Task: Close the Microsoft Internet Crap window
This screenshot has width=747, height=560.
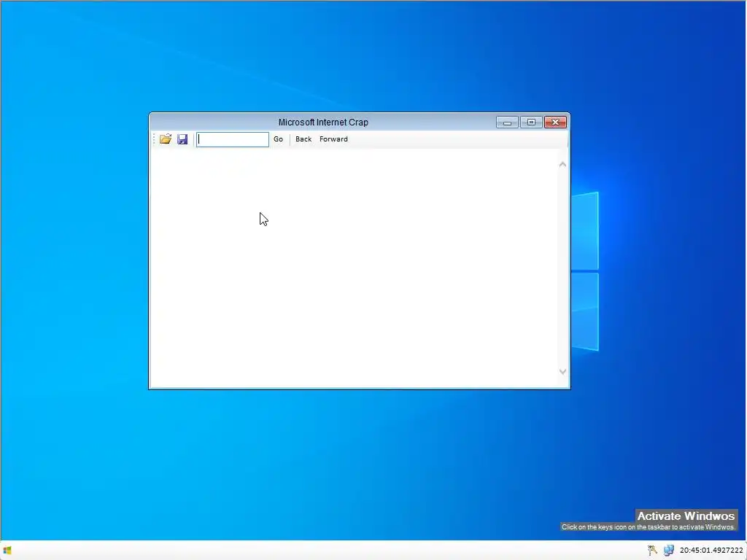Action: click(x=555, y=122)
